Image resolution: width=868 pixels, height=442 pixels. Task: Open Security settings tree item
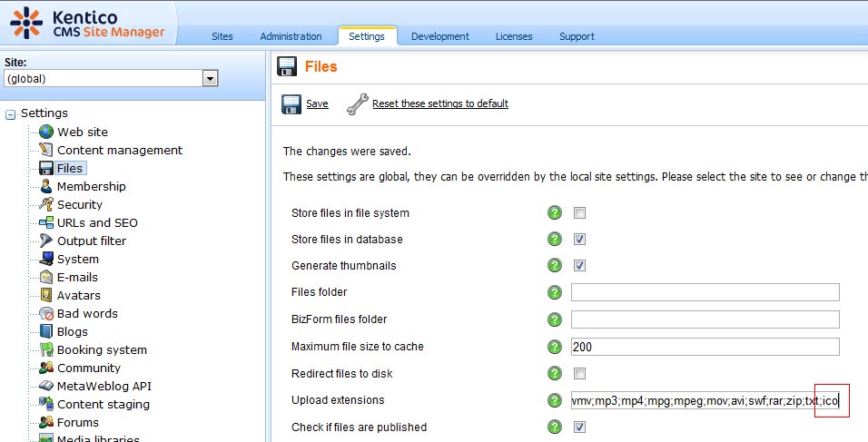click(x=80, y=205)
